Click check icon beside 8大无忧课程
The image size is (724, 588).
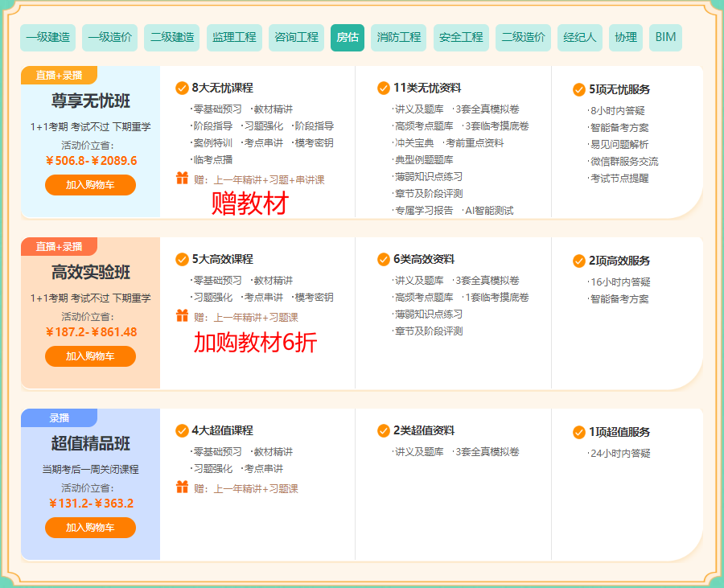182,88
